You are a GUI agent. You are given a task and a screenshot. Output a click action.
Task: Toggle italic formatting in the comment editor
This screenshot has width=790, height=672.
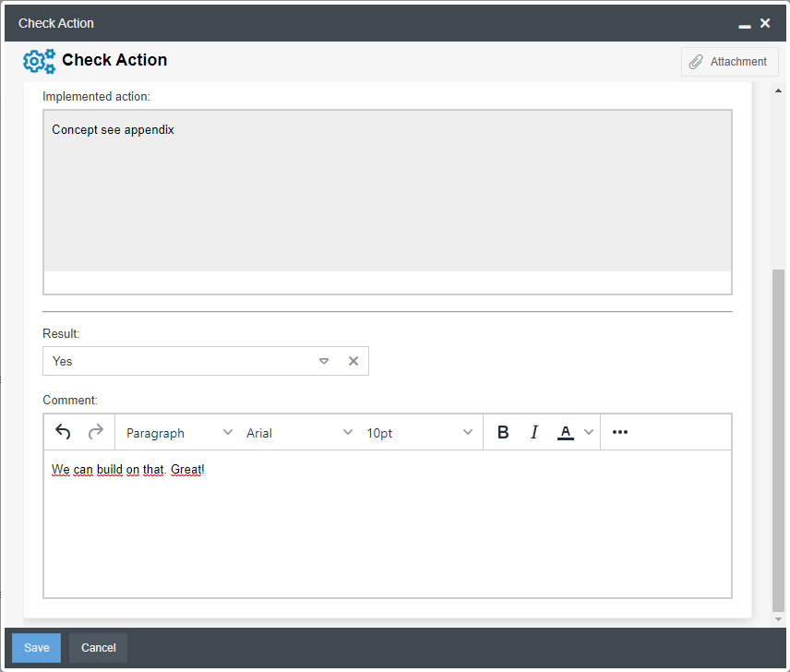point(533,432)
